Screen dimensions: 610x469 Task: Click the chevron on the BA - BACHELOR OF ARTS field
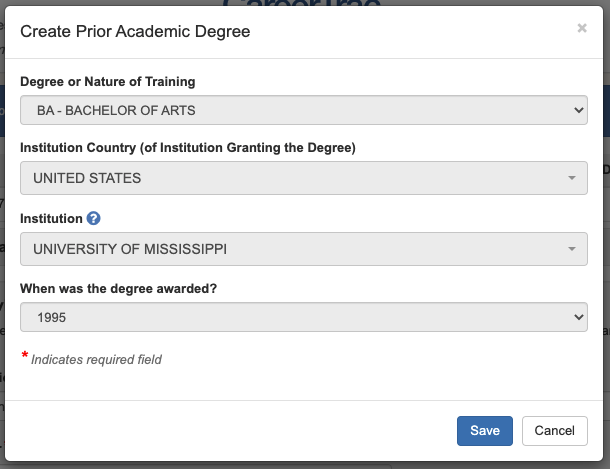click(x=578, y=110)
